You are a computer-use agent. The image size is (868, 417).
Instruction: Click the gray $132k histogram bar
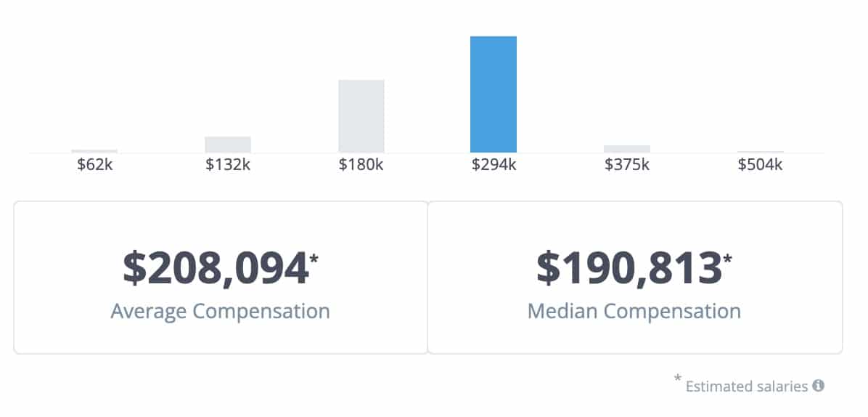click(228, 145)
